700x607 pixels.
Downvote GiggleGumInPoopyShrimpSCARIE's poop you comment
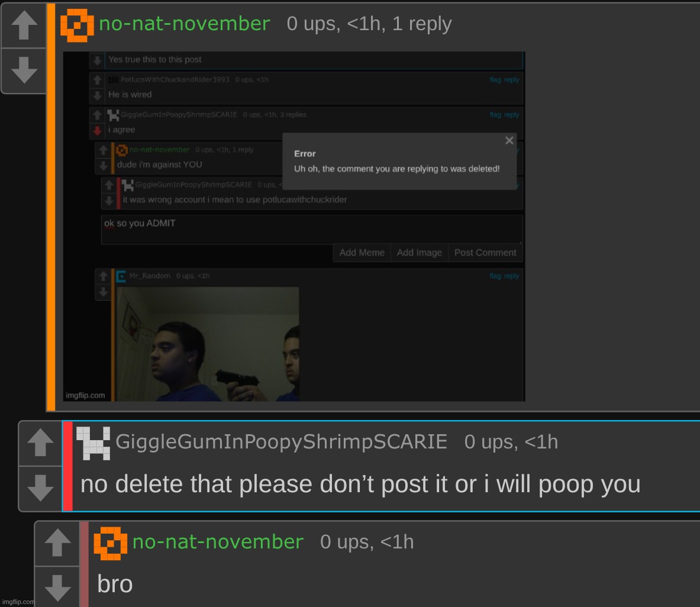click(40, 488)
